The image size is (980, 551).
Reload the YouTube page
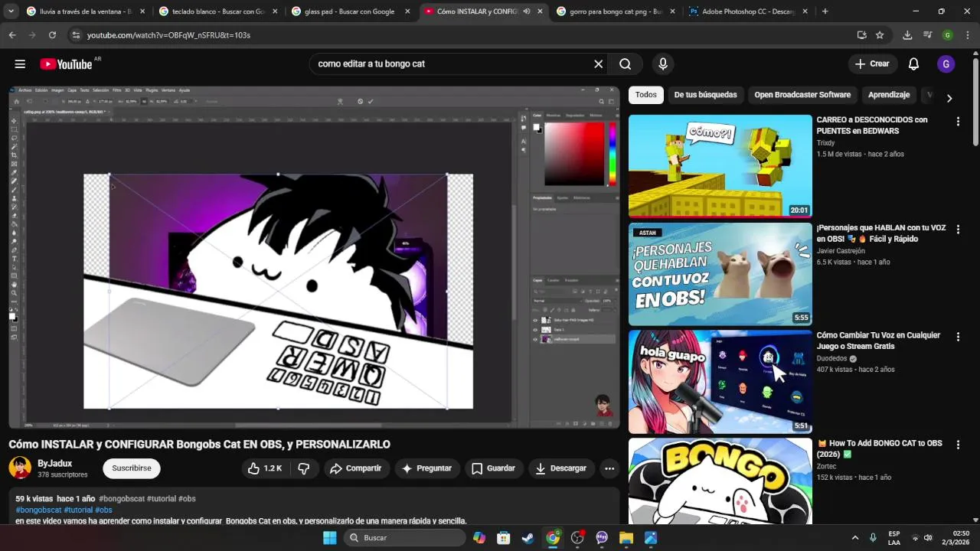coord(52,35)
